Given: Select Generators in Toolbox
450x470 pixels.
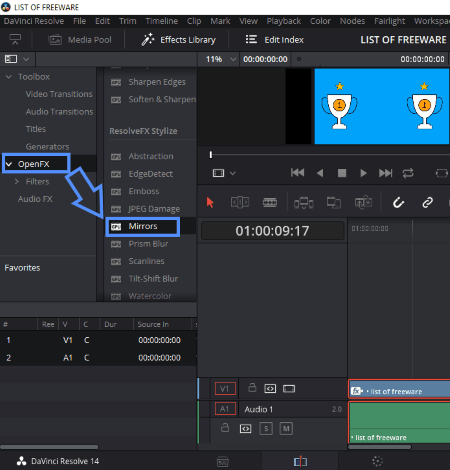Looking at the screenshot, I should (47, 147).
